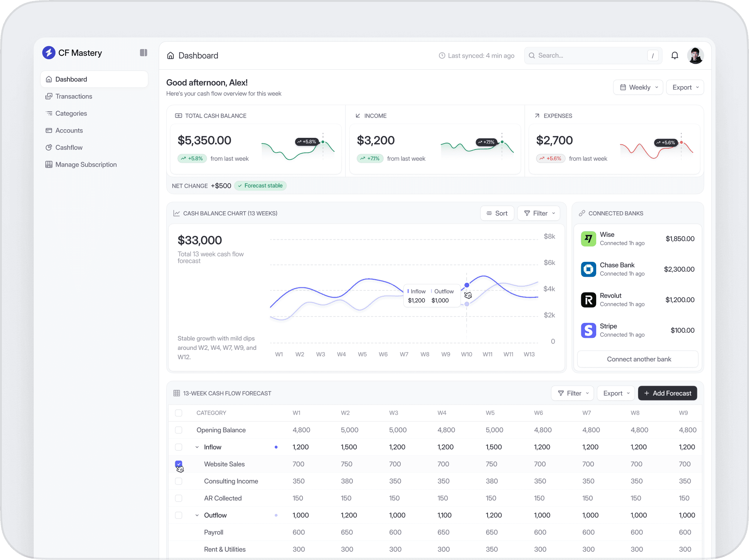Click the sidebar collapse panel icon
The width and height of the screenshot is (749, 560).
143,53
